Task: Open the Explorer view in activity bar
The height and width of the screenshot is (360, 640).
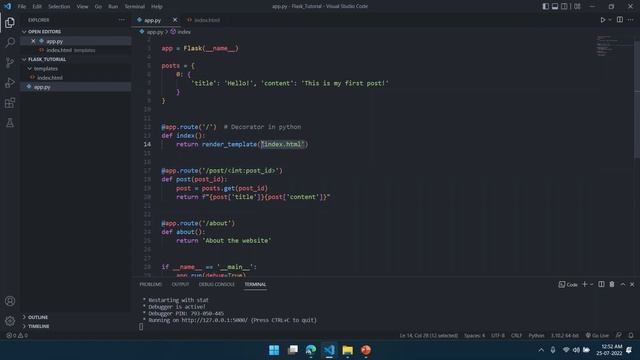Action: (10, 22)
